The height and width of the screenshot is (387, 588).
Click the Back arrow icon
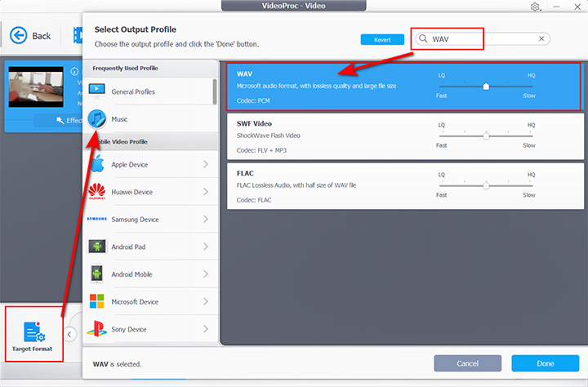(x=18, y=36)
